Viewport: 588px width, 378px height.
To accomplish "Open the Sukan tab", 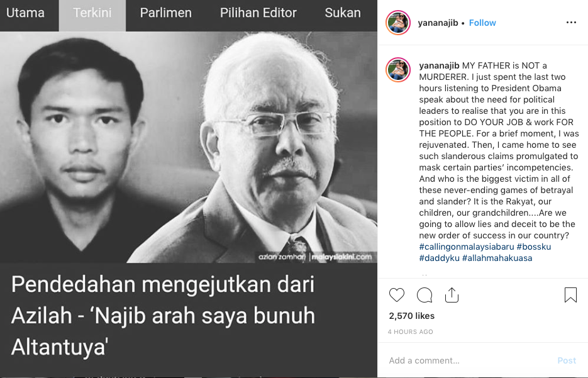I will tap(342, 13).
